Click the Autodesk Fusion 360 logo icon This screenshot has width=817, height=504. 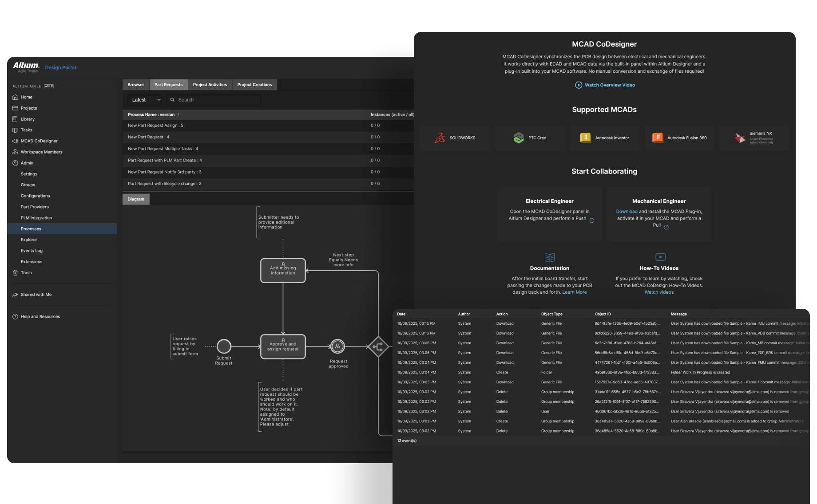click(x=658, y=138)
